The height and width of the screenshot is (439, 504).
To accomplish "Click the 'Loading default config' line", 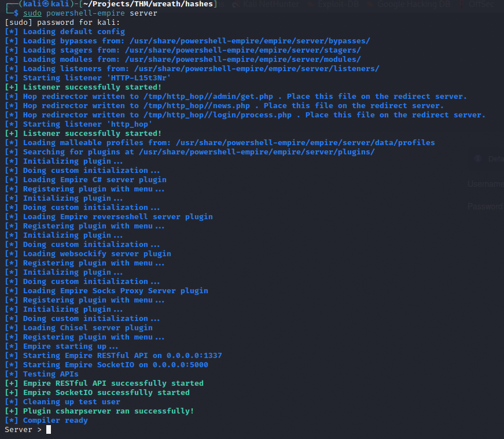I will coord(65,32).
